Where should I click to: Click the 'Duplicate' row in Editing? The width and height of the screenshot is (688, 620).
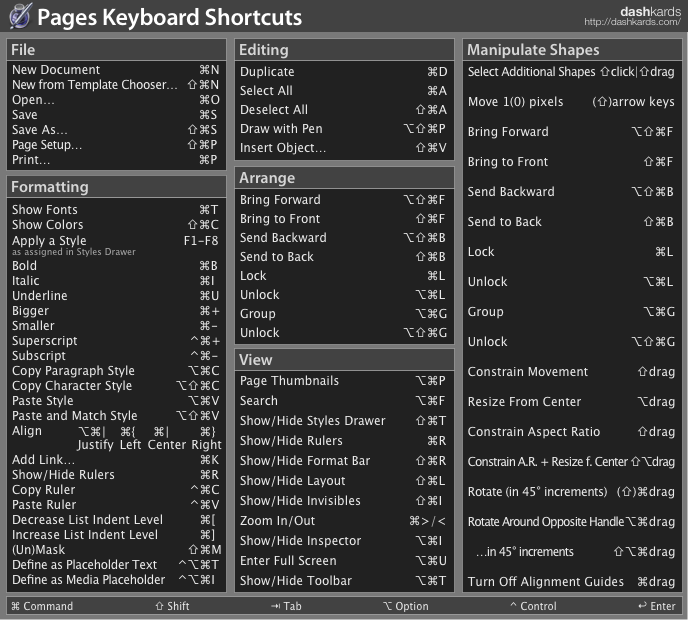344,72
